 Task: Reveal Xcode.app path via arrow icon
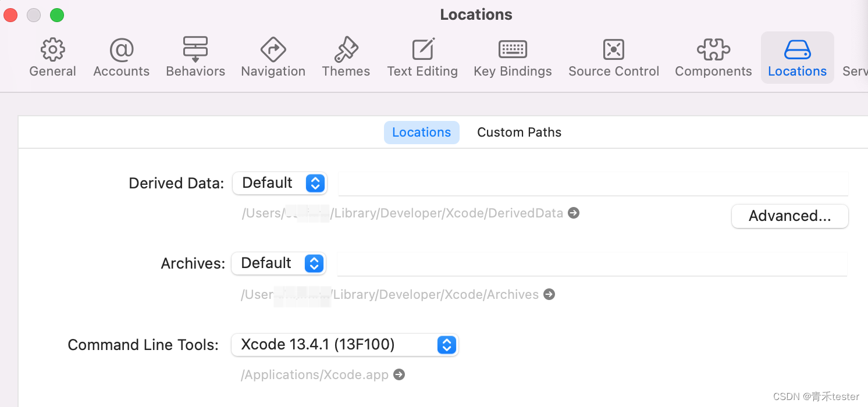[x=399, y=374]
